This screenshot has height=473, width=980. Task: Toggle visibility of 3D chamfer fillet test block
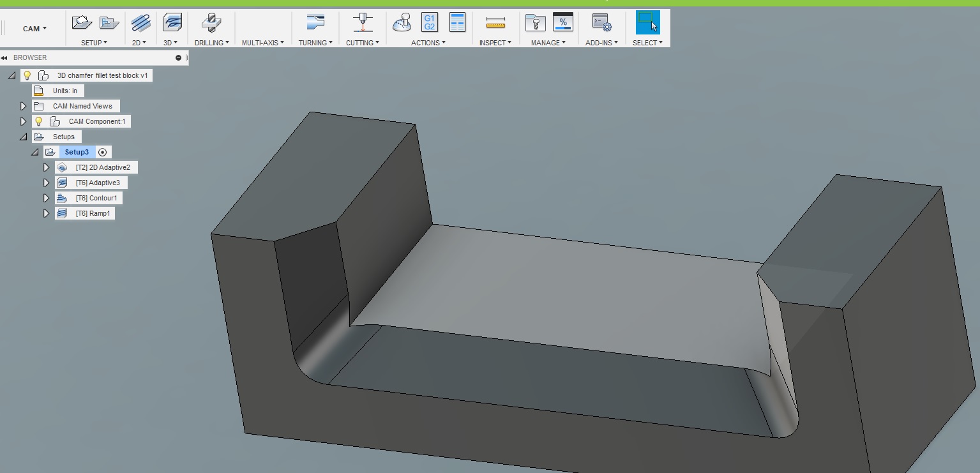point(27,75)
